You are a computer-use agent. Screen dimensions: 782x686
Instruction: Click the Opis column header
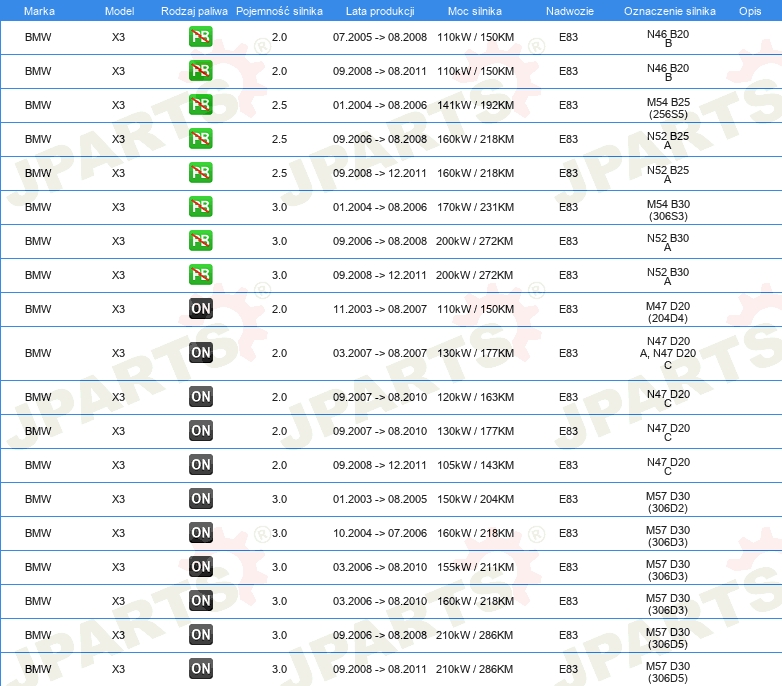coord(749,10)
